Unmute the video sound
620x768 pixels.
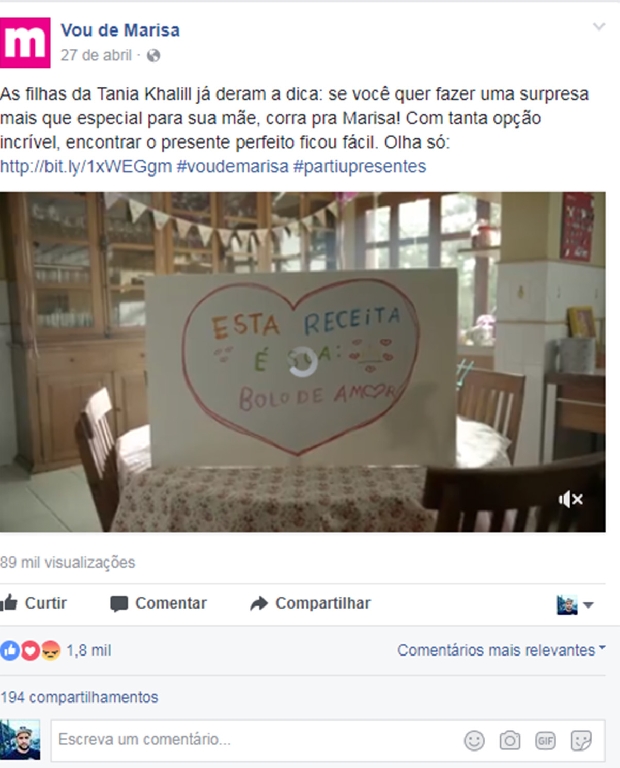pos(571,499)
